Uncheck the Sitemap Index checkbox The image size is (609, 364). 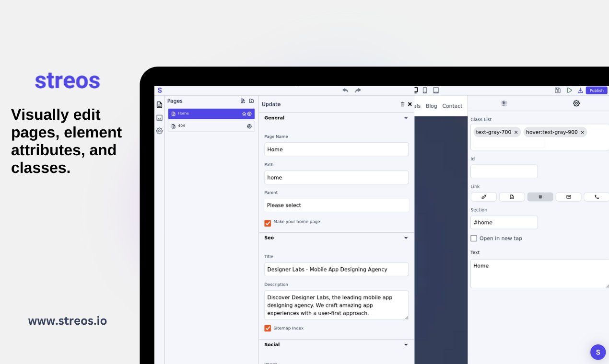pyautogui.click(x=268, y=329)
